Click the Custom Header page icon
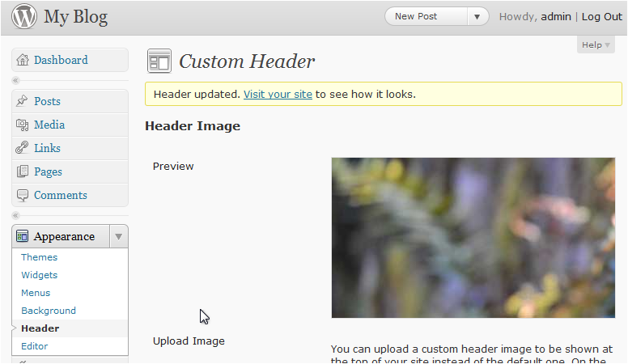628x364 pixels. pyautogui.click(x=159, y=61)
